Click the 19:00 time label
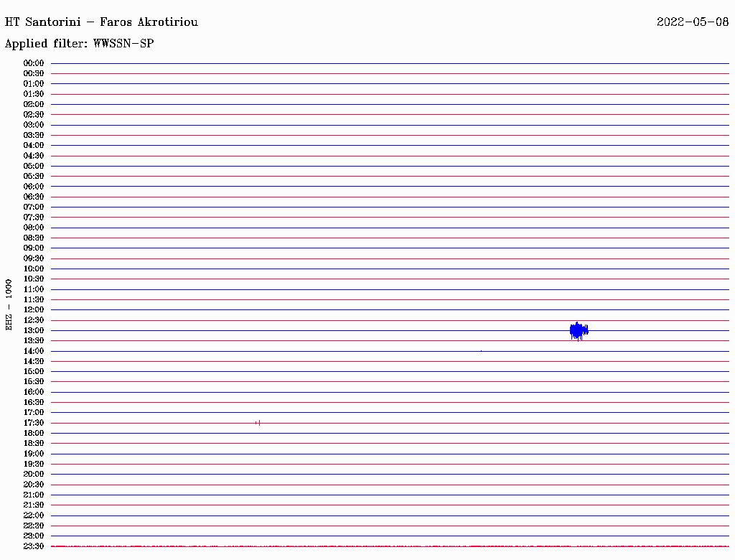735x560 pixels. click(34, 454)
